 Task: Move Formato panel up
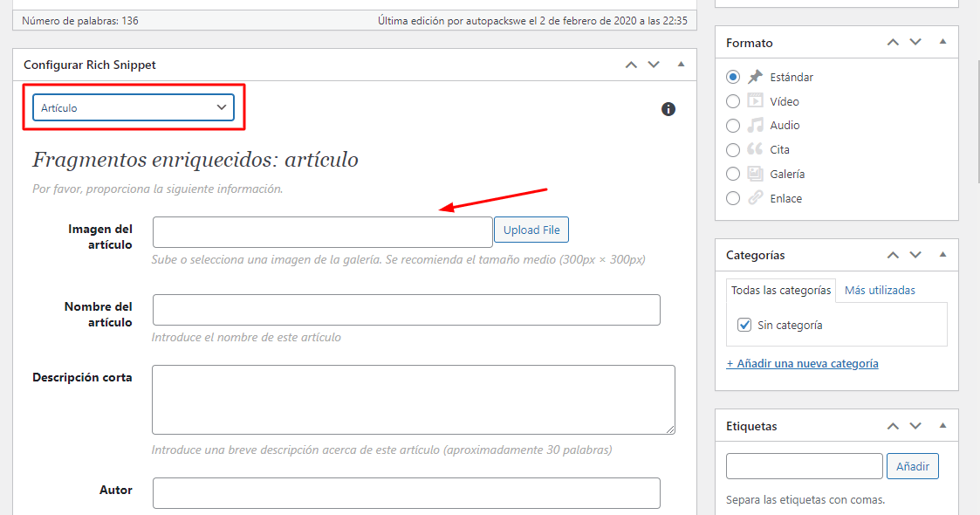pos(893,43)
